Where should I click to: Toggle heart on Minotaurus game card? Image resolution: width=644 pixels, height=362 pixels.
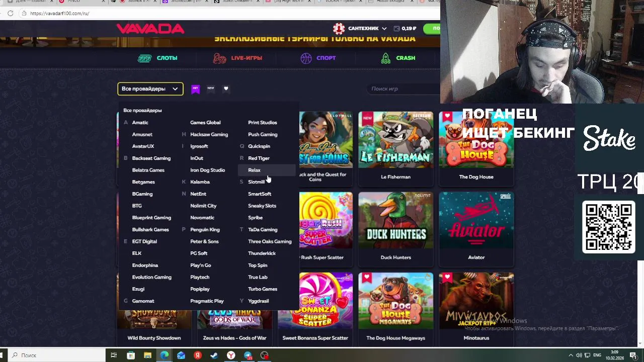click(447, 277)
